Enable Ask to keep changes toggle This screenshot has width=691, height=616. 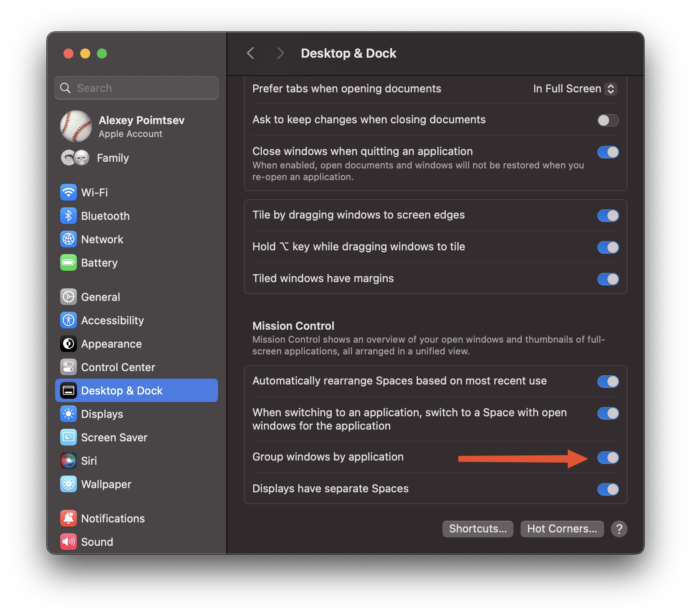pos(608,120)
